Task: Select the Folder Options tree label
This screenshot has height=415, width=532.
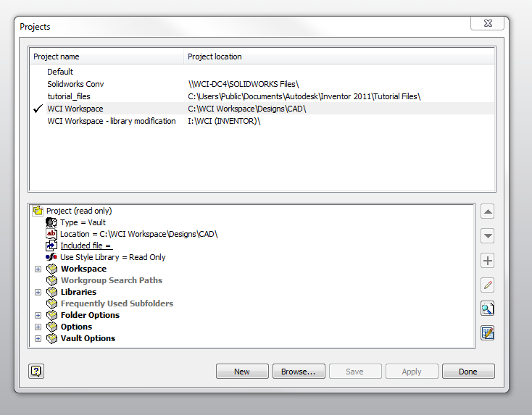Action: [90, 315]
